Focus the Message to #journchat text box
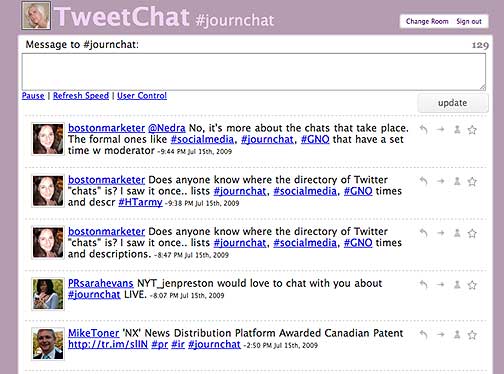Screen dimensions: 504x374 [x=254, y=72]
